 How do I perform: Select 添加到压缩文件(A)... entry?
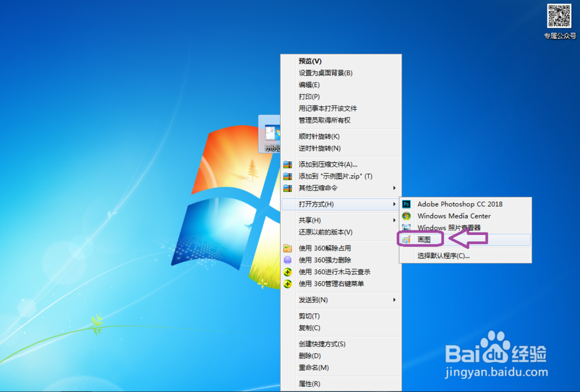[340, 165]
